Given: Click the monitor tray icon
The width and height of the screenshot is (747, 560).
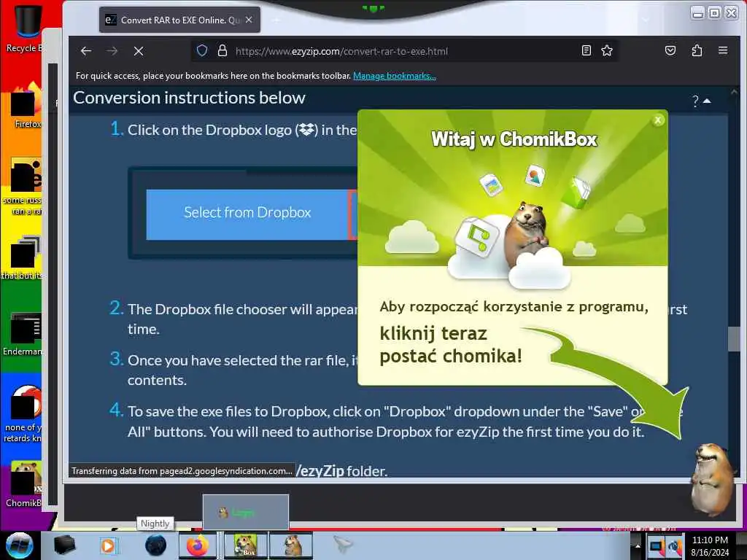Looking at the screenshot, I should pos(656,546).
